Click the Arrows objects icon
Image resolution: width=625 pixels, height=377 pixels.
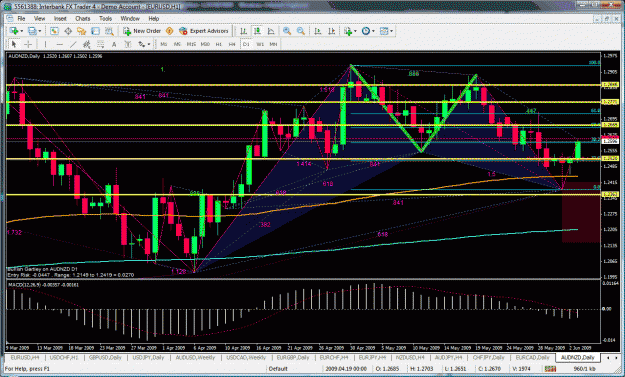142,44
